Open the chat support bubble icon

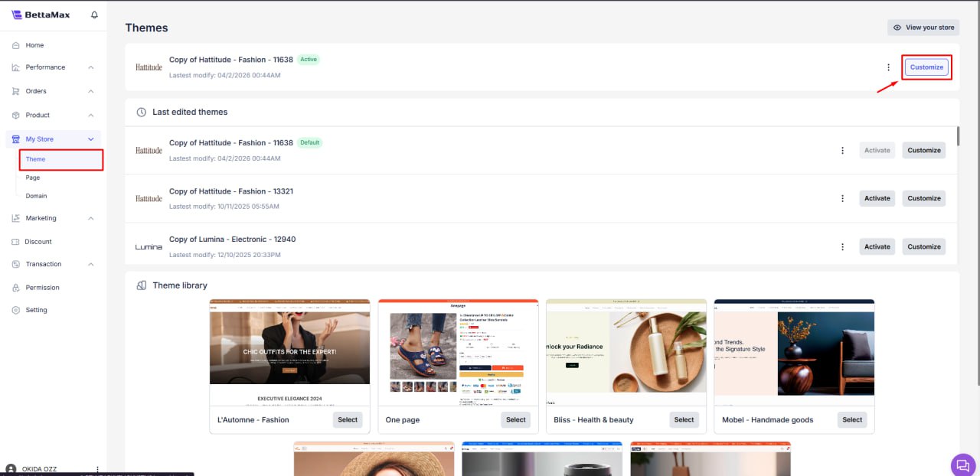pos(962,465)
